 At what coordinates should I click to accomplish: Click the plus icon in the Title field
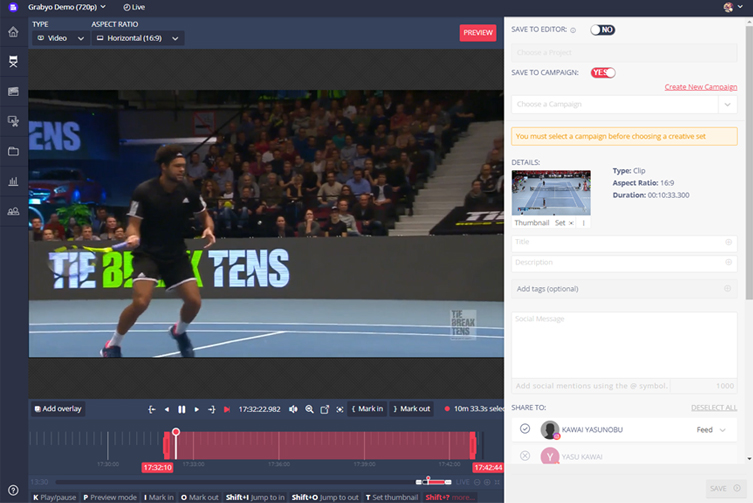[x=729, y=242]
